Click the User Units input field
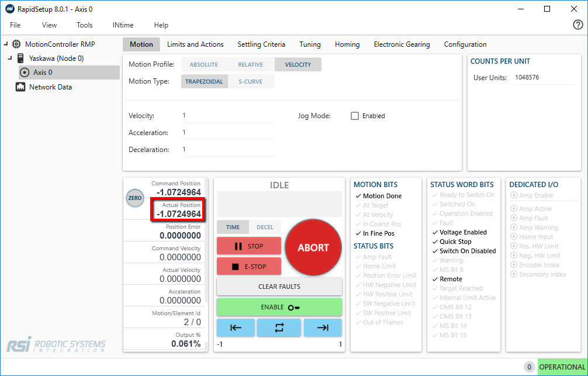 (x=544, y=78)
